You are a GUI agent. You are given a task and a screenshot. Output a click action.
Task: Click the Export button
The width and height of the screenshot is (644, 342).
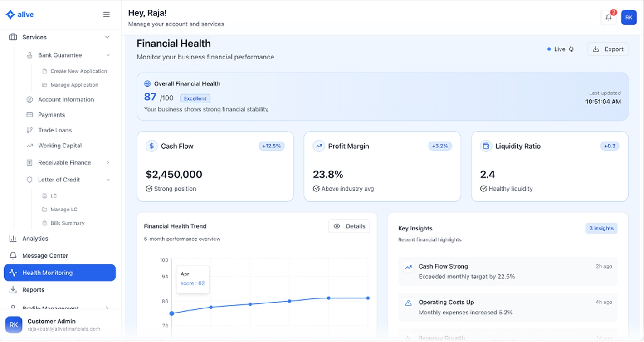point(608,49)
